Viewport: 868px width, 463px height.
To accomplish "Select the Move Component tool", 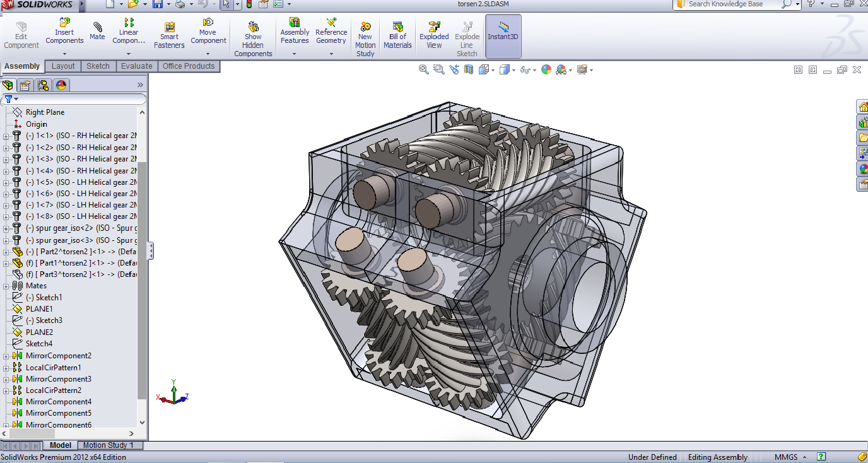I will pos(208,32).
